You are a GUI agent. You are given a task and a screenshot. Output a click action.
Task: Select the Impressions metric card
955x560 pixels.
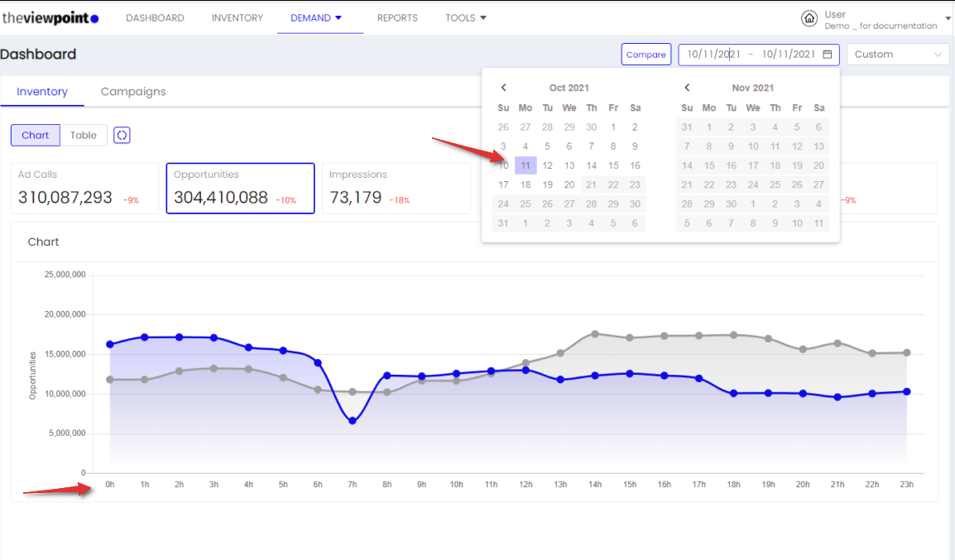396,188
